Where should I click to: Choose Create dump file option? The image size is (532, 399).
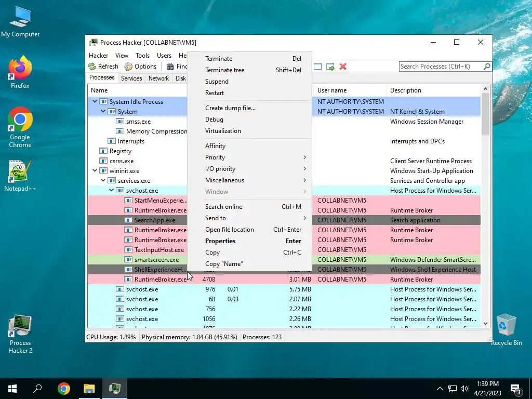250,108
